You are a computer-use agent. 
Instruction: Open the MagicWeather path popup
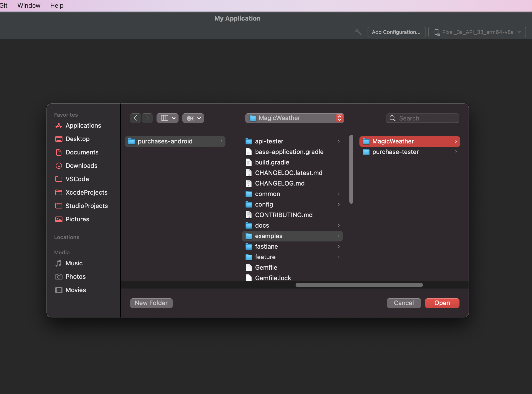click(295, 118)
